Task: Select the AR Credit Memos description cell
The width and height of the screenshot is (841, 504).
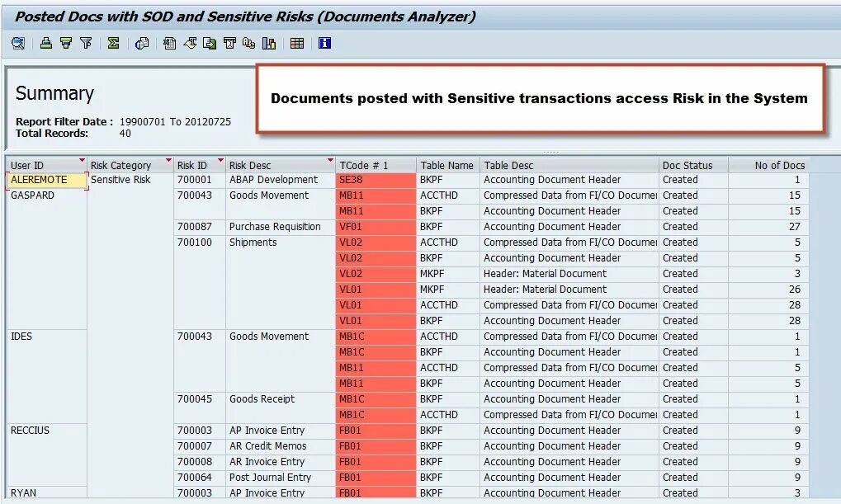Action: pyautogui.click(x=280, y=446)
